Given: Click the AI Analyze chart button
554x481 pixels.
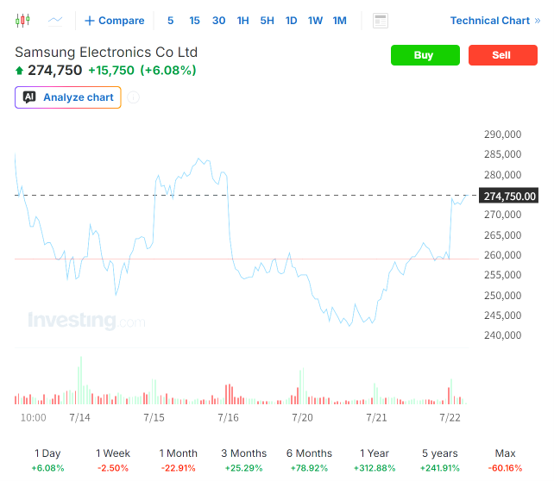Looking at the screenshot, I should point(68,97).
